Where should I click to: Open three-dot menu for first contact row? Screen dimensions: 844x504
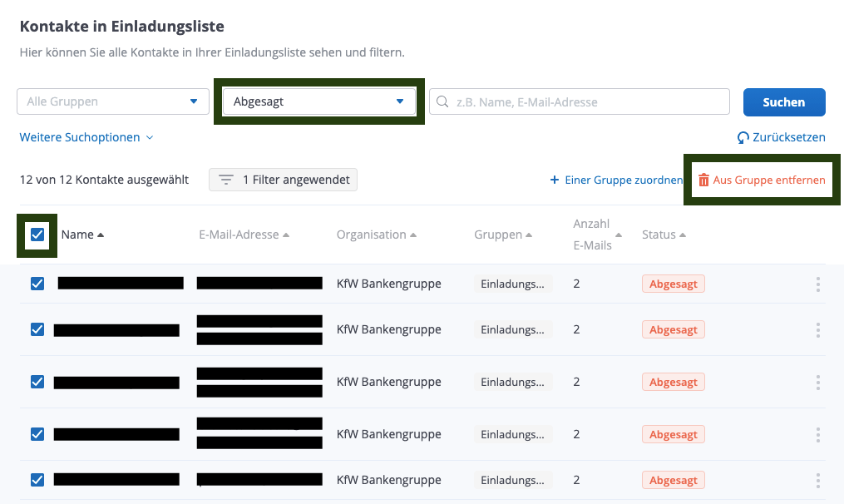[818, 284]
